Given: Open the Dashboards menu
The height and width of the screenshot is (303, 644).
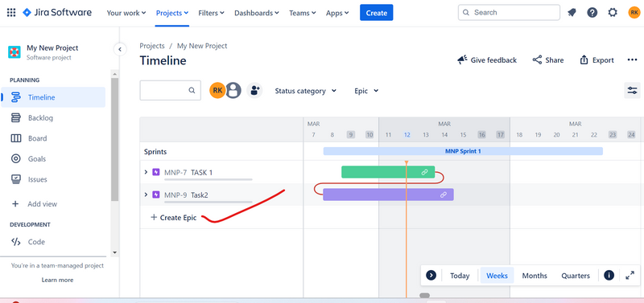Looking at the screenshot, I should (x=257, y=13).
